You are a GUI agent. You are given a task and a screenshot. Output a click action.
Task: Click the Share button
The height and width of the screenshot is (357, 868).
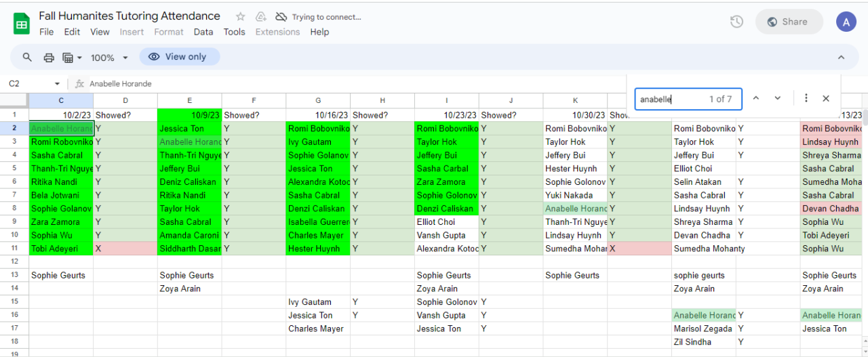(x=789, y=22)
